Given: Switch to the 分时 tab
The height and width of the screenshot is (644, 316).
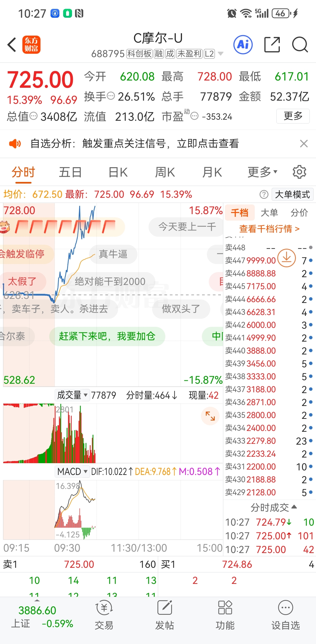Looking at the screenshot, I should (x=23, y=172).
